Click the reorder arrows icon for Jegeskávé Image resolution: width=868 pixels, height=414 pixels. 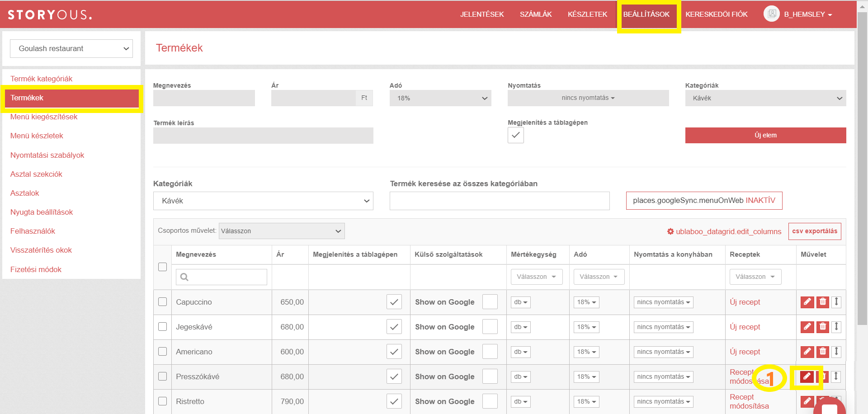[836, 327]
